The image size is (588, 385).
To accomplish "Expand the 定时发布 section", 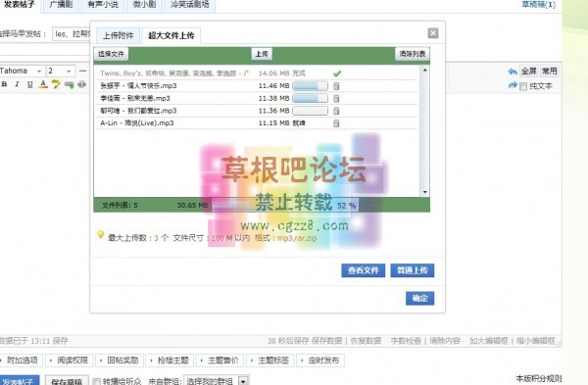I will (x=320, y=361).
